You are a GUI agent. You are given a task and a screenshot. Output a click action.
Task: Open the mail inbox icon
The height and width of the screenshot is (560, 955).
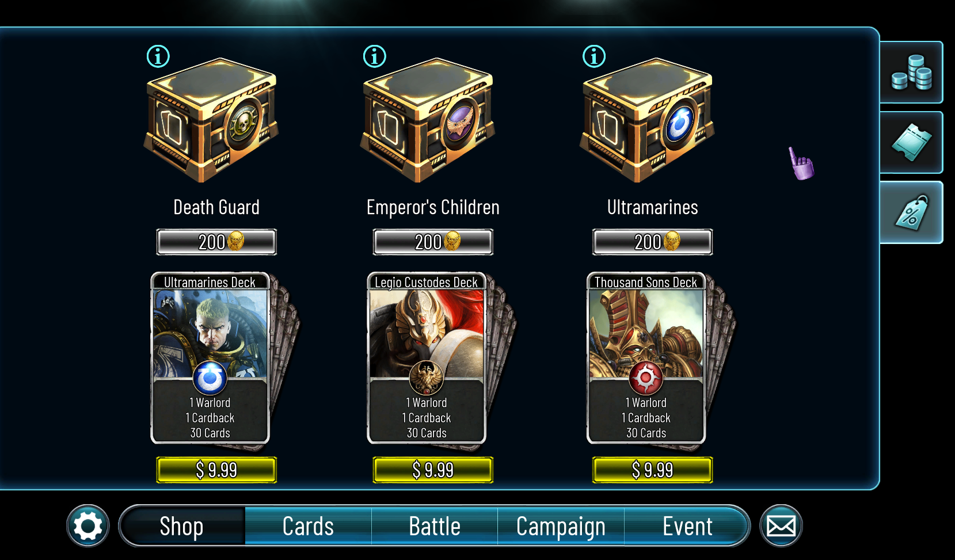(x=781, y=526)
